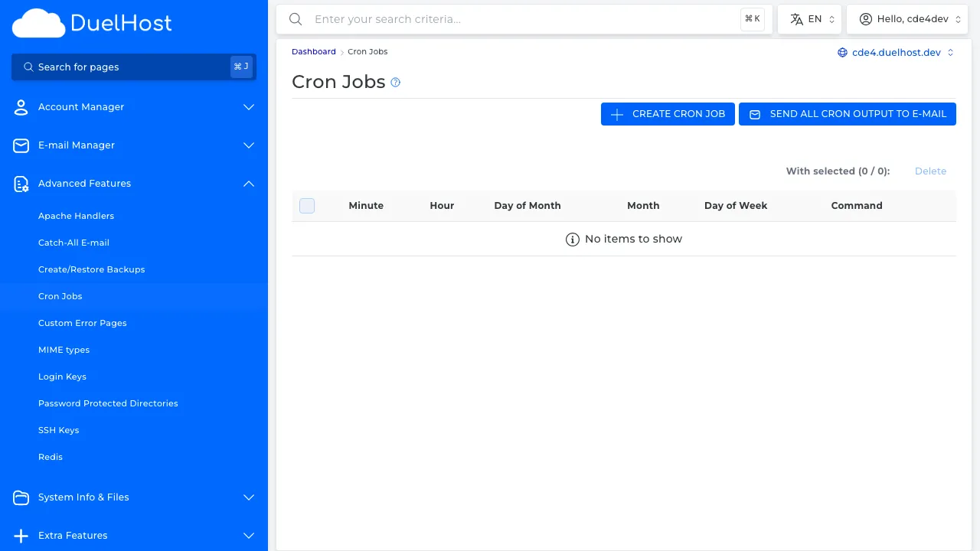Screen dimensions: 980x551
Task: Select SSH Keys in the sidebar
Action: point(59,430)
